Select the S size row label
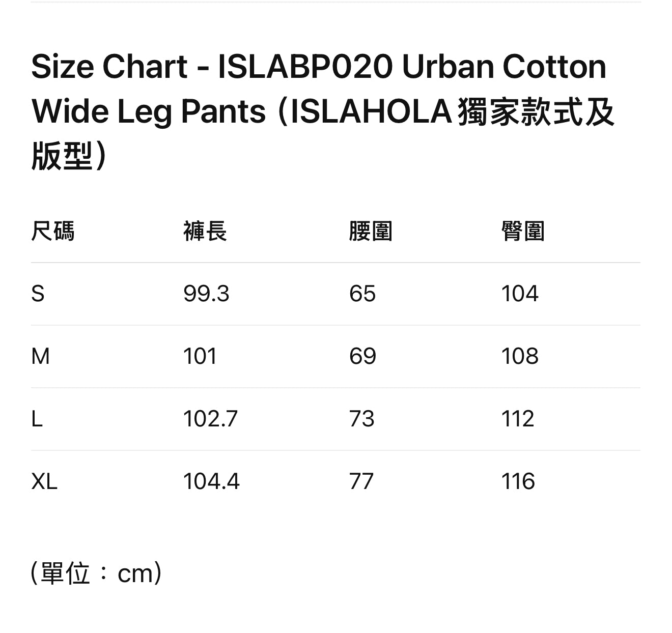Viewport: 672px width, 633px height. tap(38, 294)
